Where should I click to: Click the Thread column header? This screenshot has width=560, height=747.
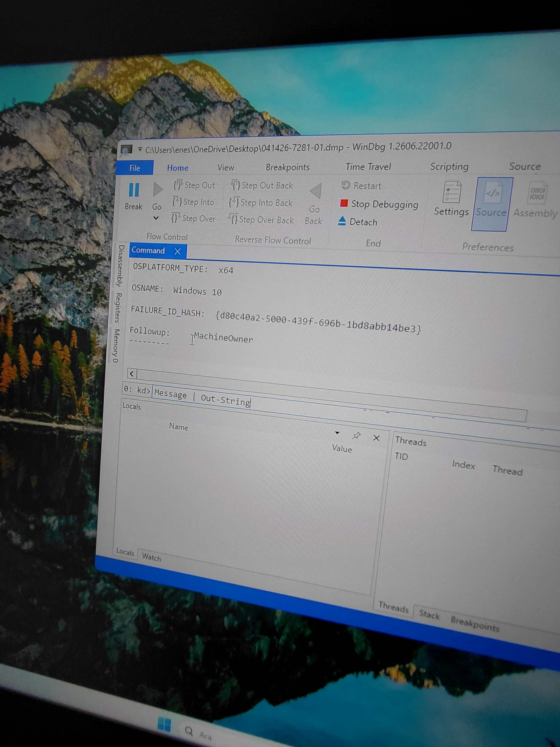507,470
